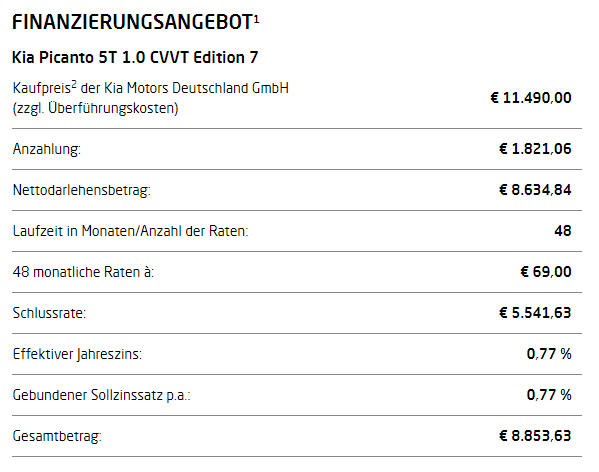Select the Gesamtbetrag value € 8.853,63
This screenshot has width=599, height=472.
coord(535,436)
